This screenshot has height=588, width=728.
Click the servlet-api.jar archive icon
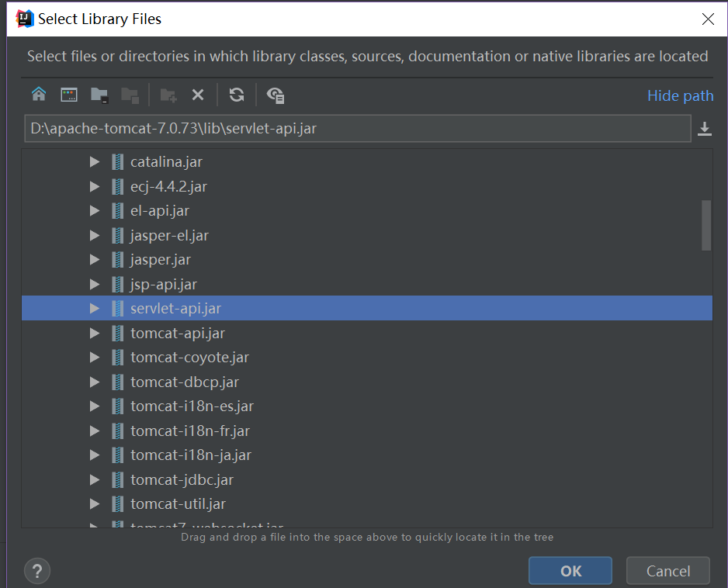pyautogui.click(x=118, y=308)
